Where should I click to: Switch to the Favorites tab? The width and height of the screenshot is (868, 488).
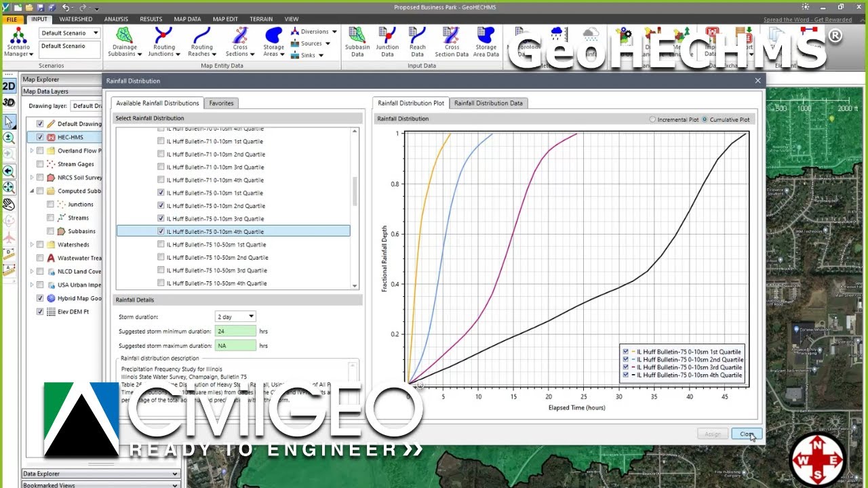point(221,103)
